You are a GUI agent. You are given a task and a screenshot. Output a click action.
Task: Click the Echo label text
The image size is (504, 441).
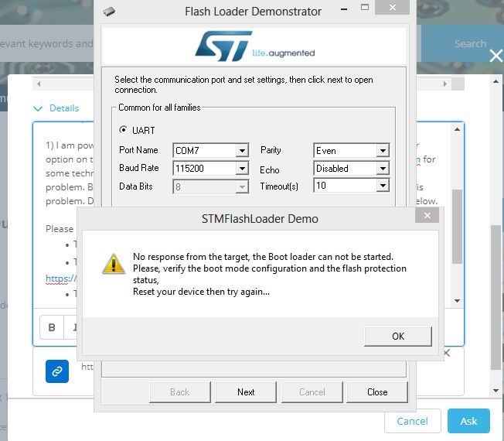click(269, 170)
